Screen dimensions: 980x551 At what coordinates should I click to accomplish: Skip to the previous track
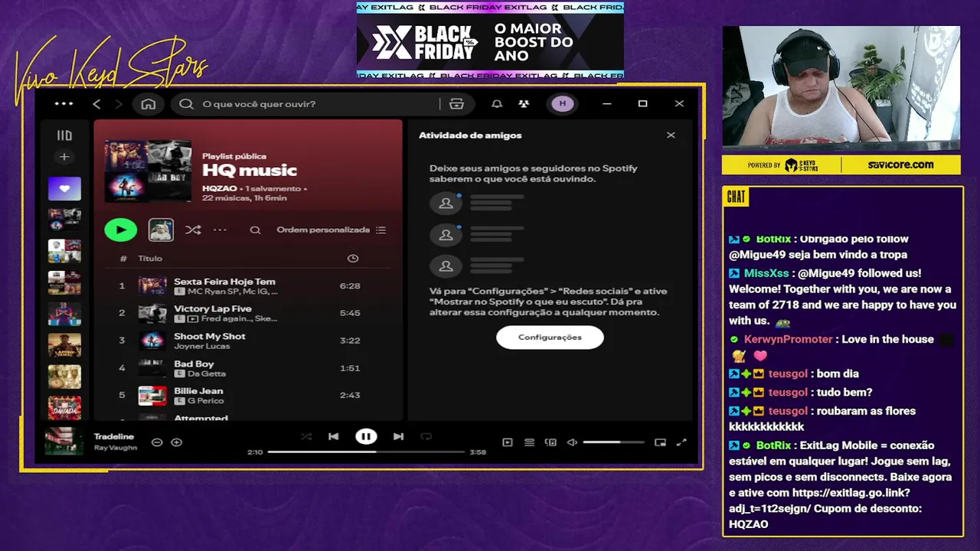[x=334, y=437]
